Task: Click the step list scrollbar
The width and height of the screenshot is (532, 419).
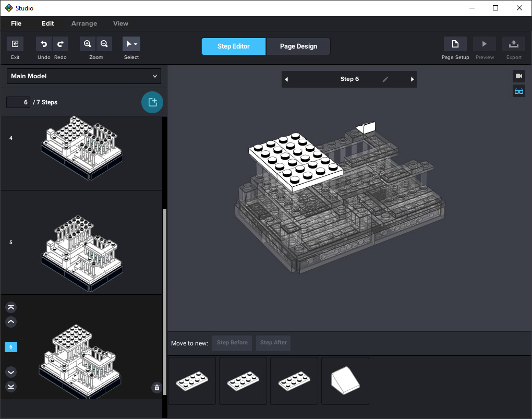Action: point(165,302)
